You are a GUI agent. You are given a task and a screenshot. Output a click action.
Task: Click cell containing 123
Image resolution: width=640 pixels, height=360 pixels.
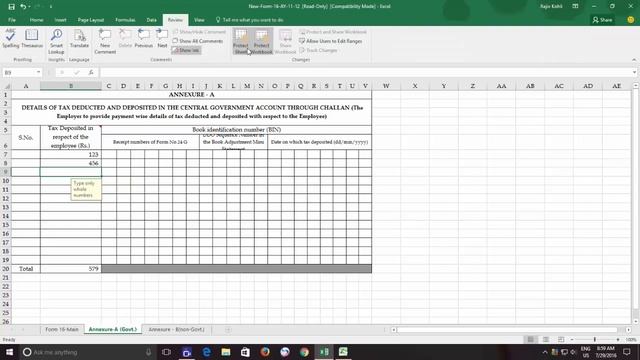71,154
